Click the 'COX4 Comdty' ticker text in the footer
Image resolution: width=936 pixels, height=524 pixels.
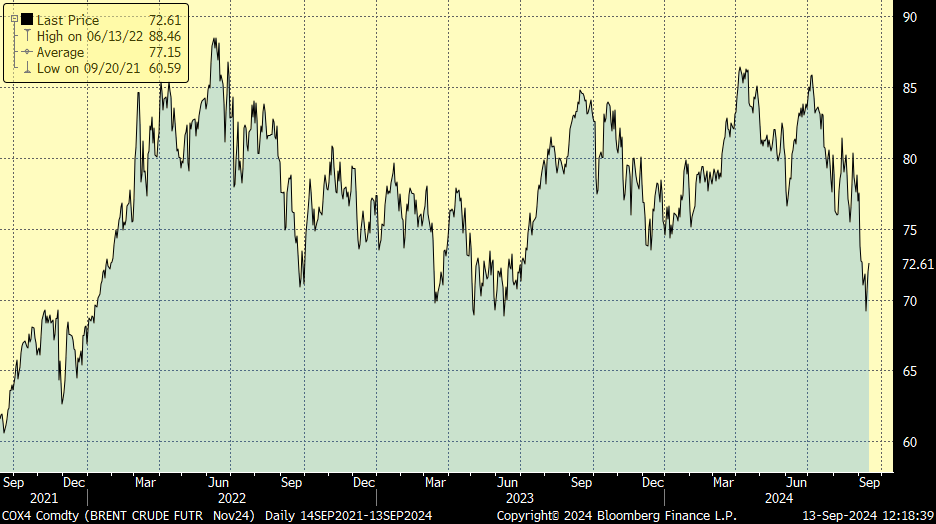pyautogui.click(x=36, y=514)
